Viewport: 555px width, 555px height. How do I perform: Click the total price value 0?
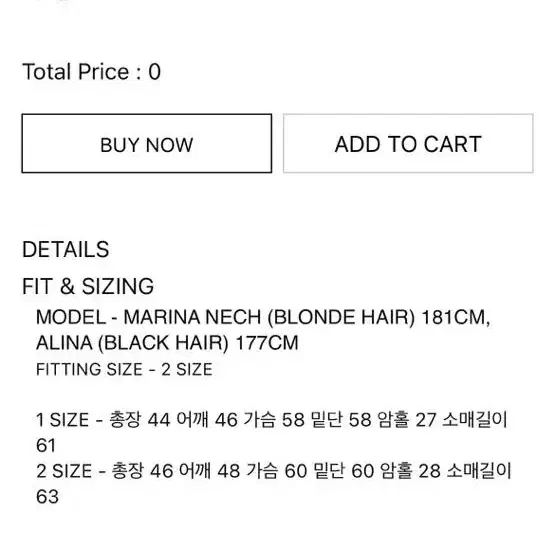(154, 72)
